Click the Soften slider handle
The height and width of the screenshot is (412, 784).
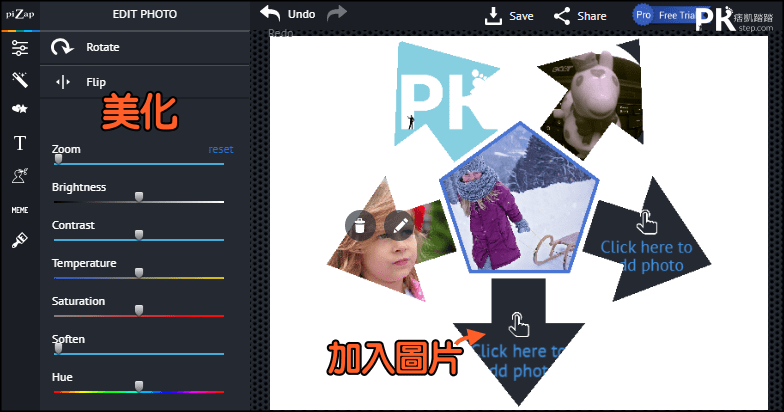tap(58, 348)
